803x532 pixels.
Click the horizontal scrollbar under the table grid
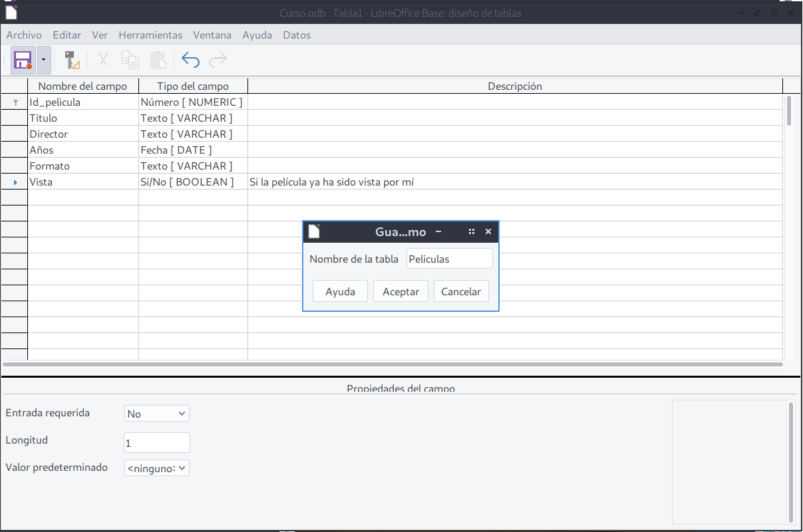[393, 364]
